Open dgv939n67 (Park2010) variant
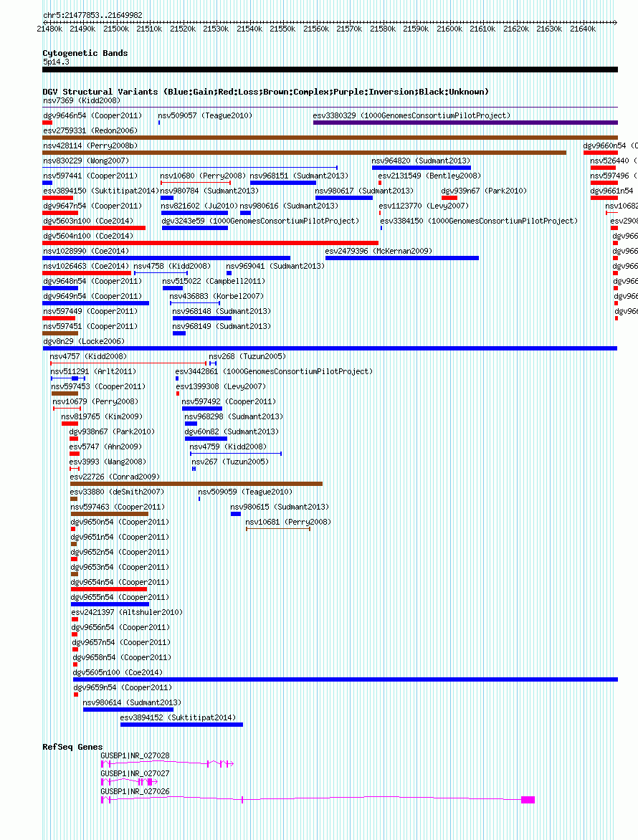638x840 pixels. [484, 191]
